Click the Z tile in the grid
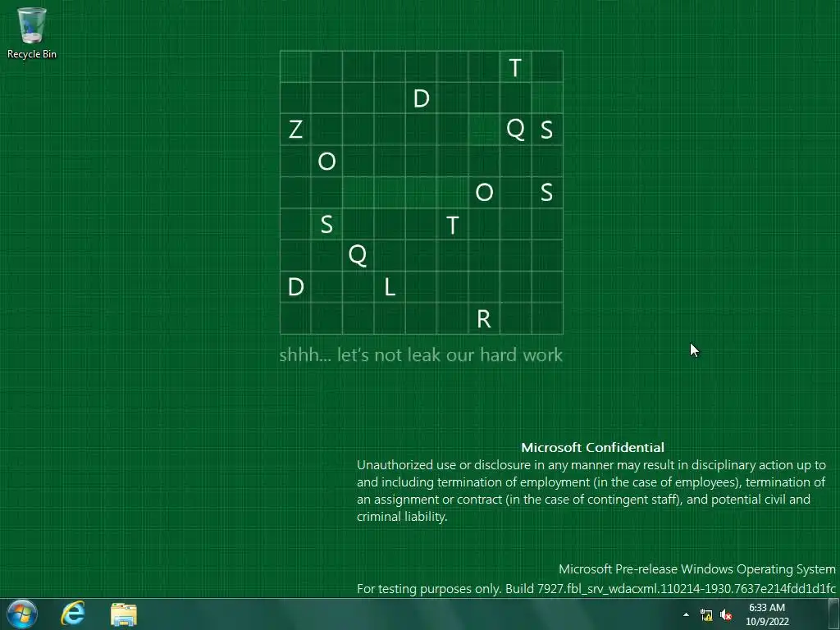This screenshot has height=630, width=840. click(295, 130)
